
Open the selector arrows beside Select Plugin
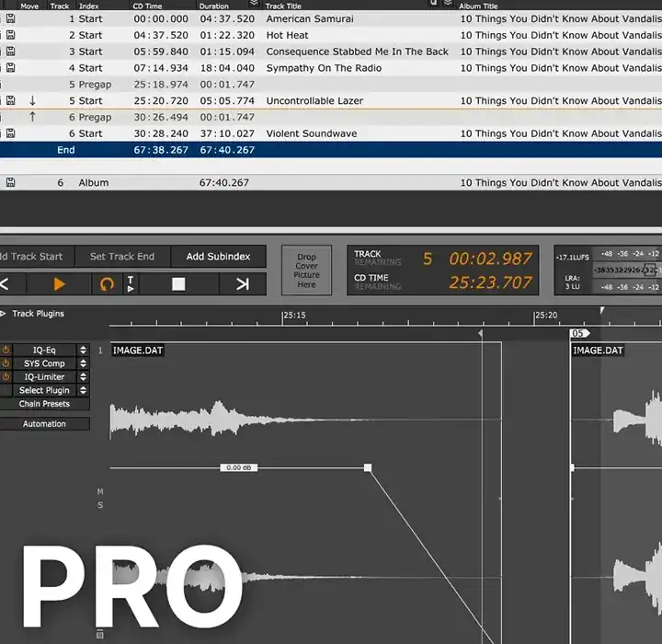[83, 390]
